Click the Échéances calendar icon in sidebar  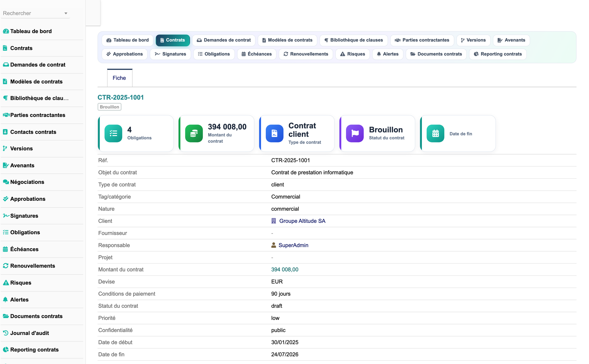(5, 249)
